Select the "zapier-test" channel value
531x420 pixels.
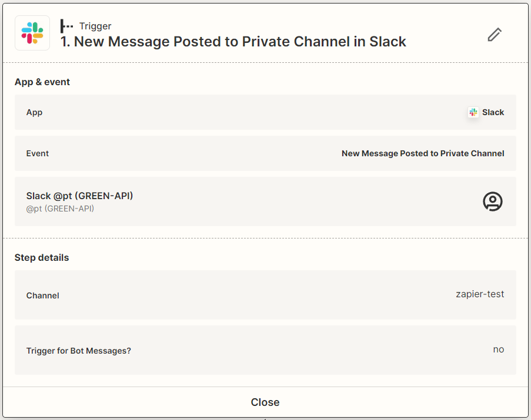[x=480, y=294]
